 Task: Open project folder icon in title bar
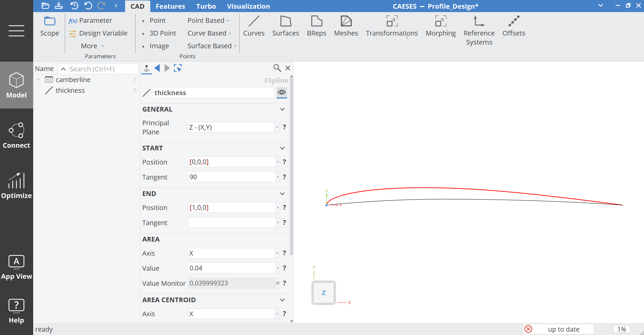click(45, 6)
